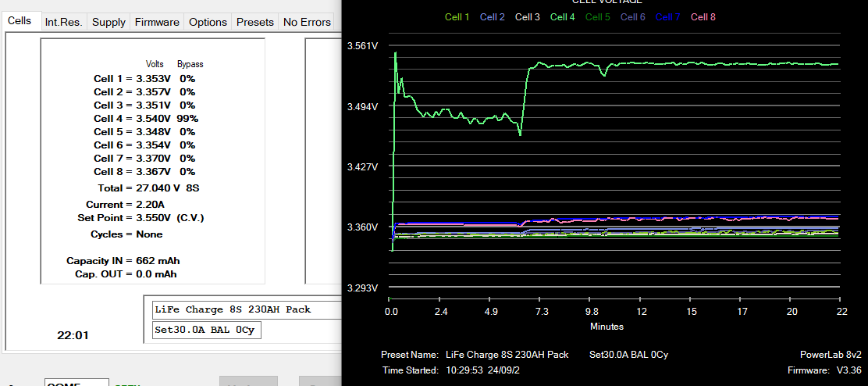Click the Cell 4 legend entry
Screen dimensions: 868x386
(x=562, y=16)
